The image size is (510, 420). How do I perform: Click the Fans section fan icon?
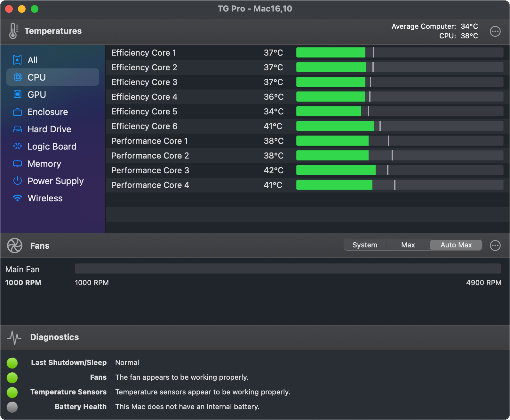[15, 245]
